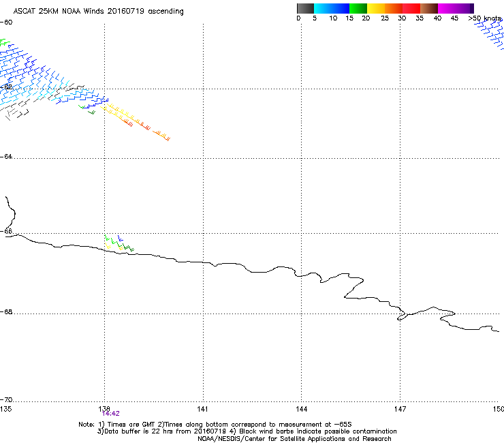The image size is (504, 443).
Task: Click the title 'ASCAT 25KM NOAA Winds 20160719 ascending'
Action: [x=98, y=12]
